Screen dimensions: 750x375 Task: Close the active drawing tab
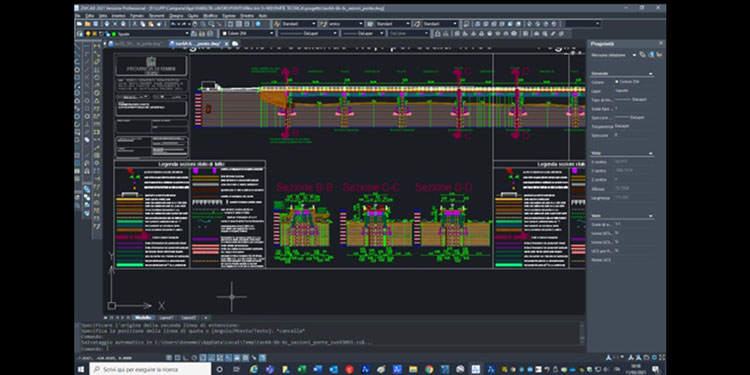tap(227, 44)
